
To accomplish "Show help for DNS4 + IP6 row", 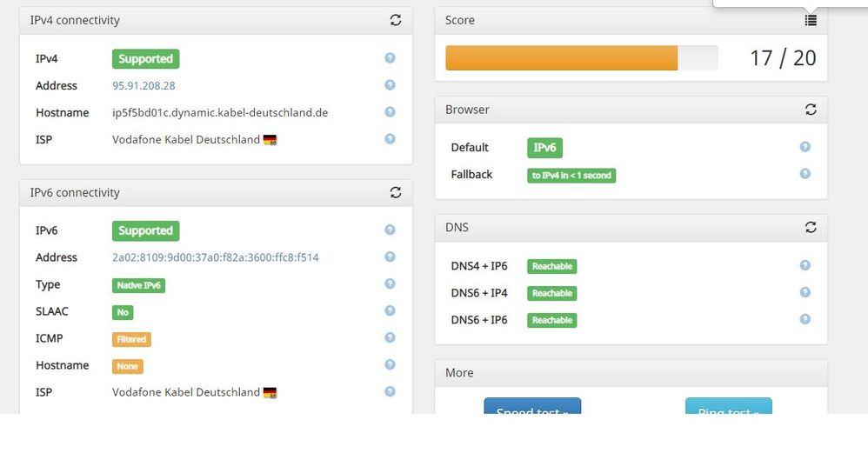I will 805,265.
